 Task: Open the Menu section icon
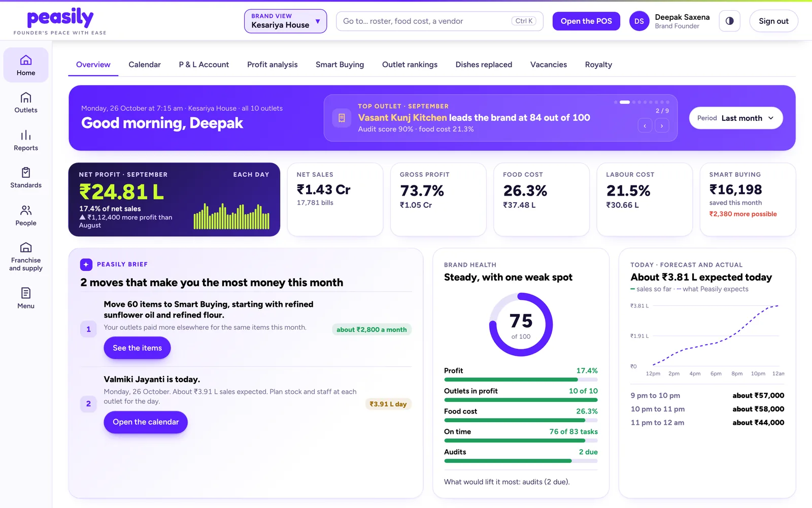pyautogui.click(x=26, y=293)
